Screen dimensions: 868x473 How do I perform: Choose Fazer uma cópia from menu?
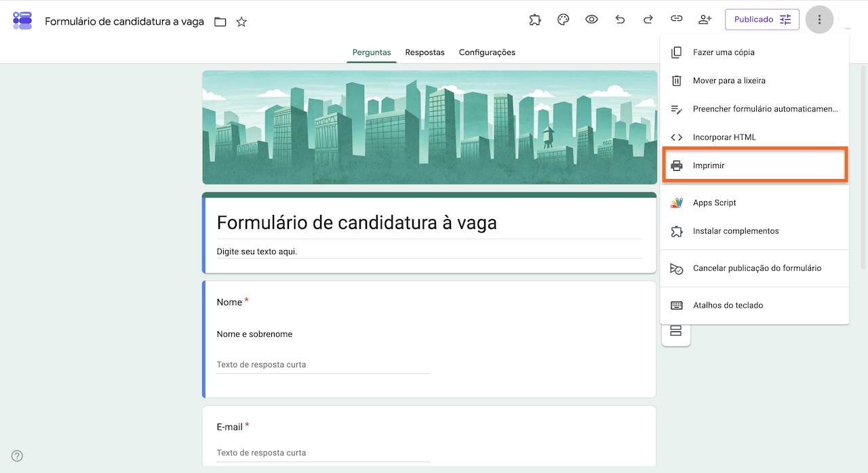(754, 52)
